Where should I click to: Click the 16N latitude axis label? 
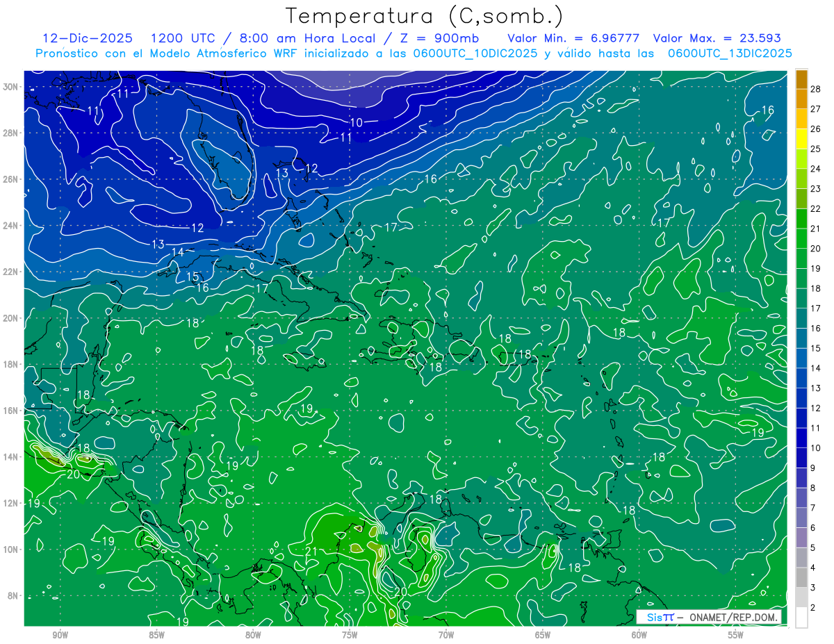[11, 410]
